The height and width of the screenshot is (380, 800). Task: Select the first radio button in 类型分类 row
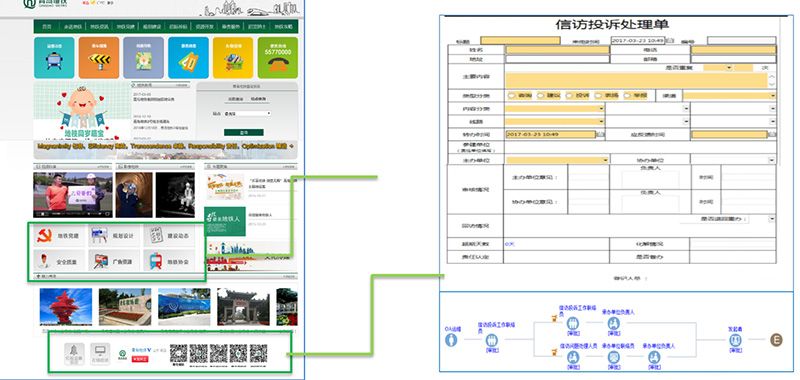[512, 96]
